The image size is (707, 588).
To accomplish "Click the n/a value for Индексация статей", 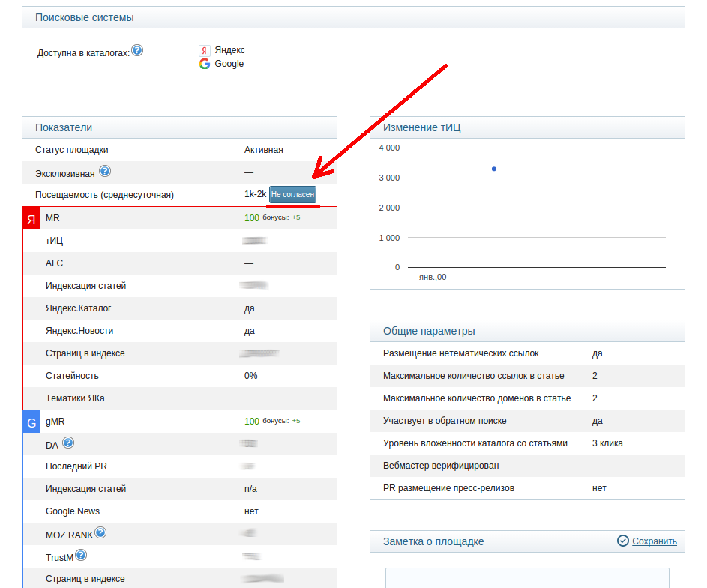I will pos(250,489).
